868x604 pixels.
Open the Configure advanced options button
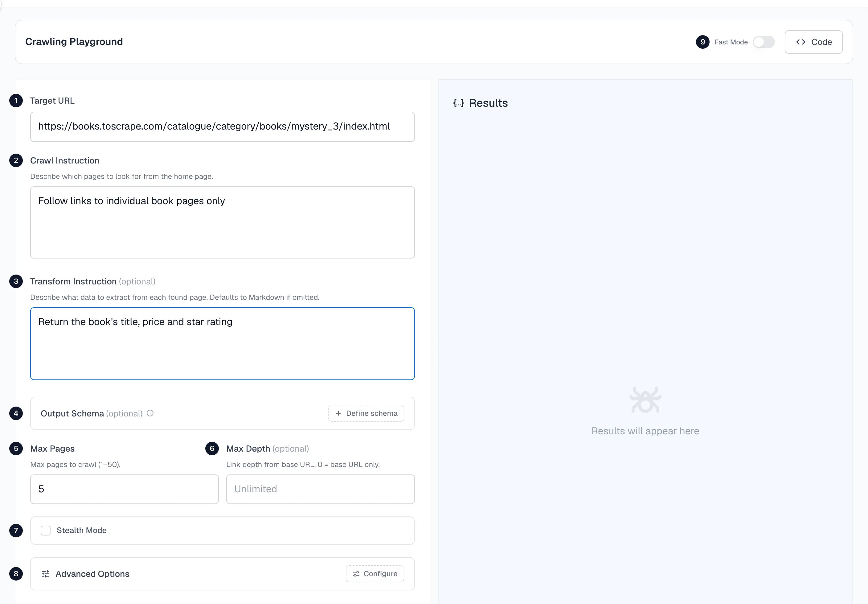point(375,574)
